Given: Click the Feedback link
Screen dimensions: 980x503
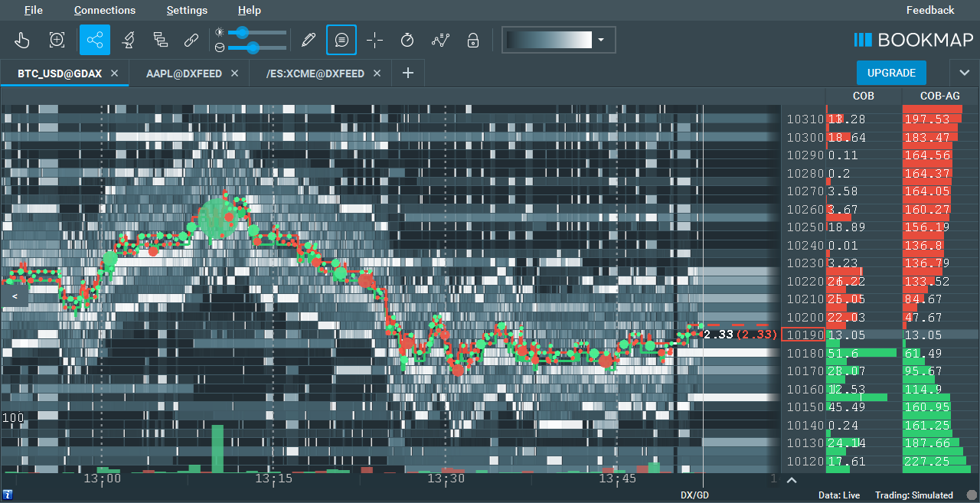Looking at the screenshot, I should tap(930, 10).
